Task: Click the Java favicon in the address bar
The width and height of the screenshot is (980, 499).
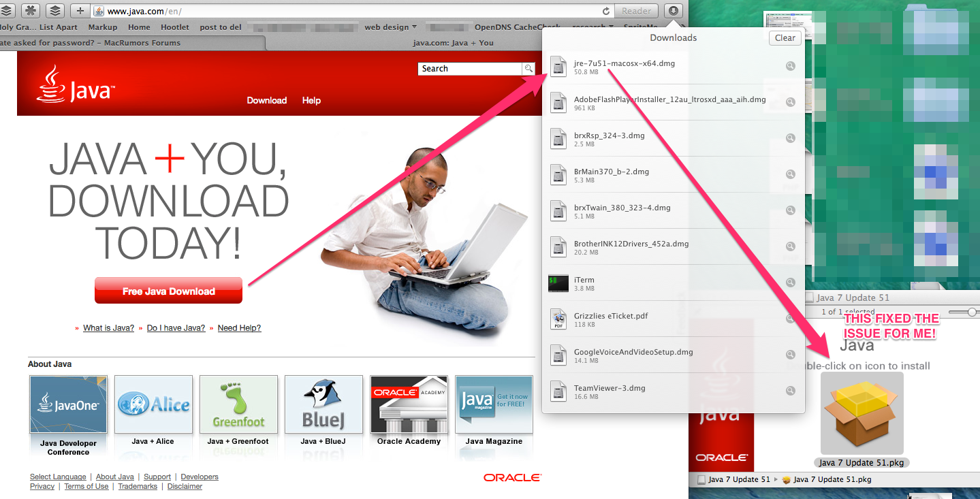Action: [x=99, y=11]
